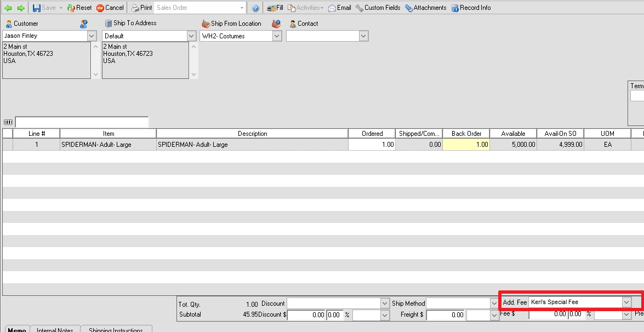Viewport: 644px width, 332px height.
Task: Expand the Ship To Address Default dropdown
Action: 191,36
